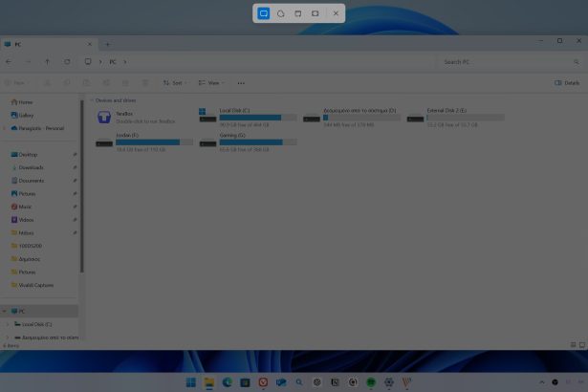Image resolution: width=588 pixels, height=392 pixels.
Task: Select the window snip mode in the snipping toolbar
Action: coord(297,13)
